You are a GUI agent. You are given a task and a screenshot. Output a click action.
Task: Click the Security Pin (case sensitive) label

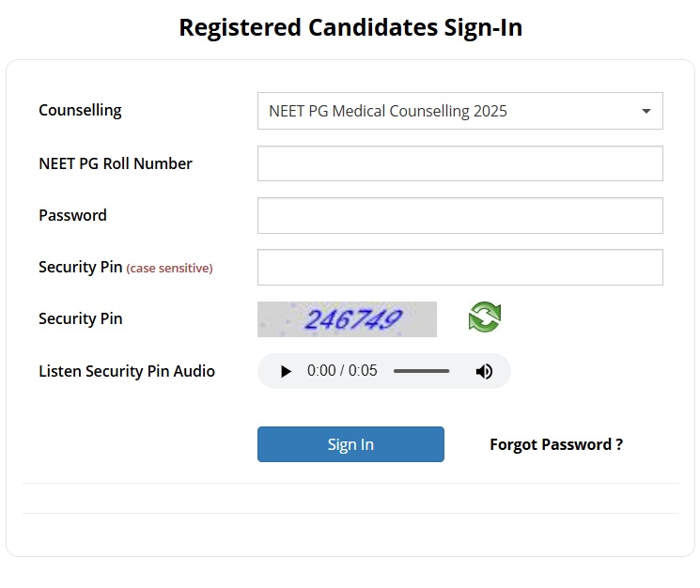(125, 267)
